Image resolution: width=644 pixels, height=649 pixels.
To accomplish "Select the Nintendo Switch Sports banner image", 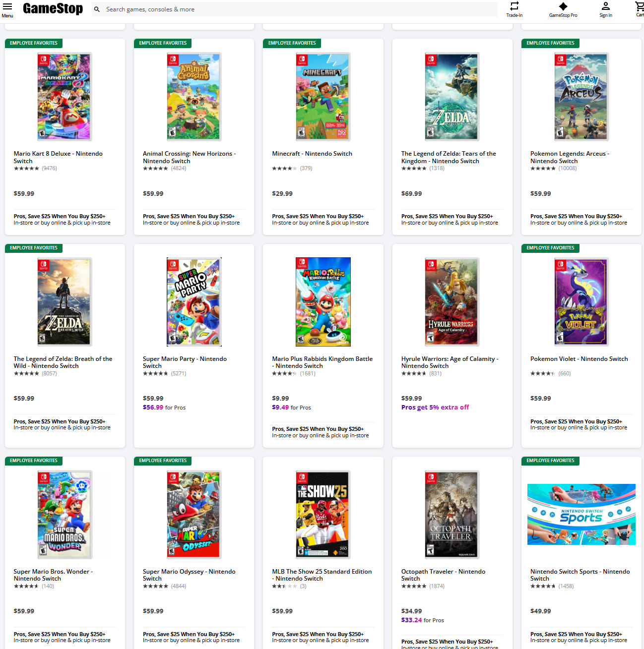I will tap(581, 514).
